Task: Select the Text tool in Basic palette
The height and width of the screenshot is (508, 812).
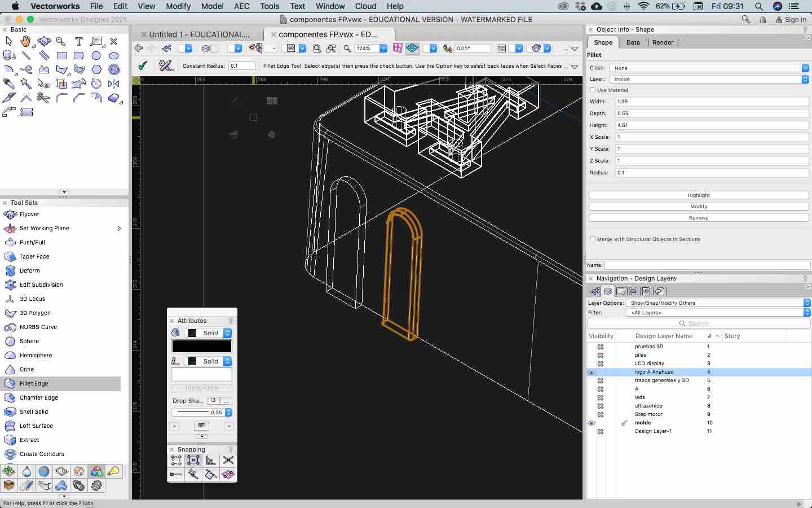Action: 79,41
